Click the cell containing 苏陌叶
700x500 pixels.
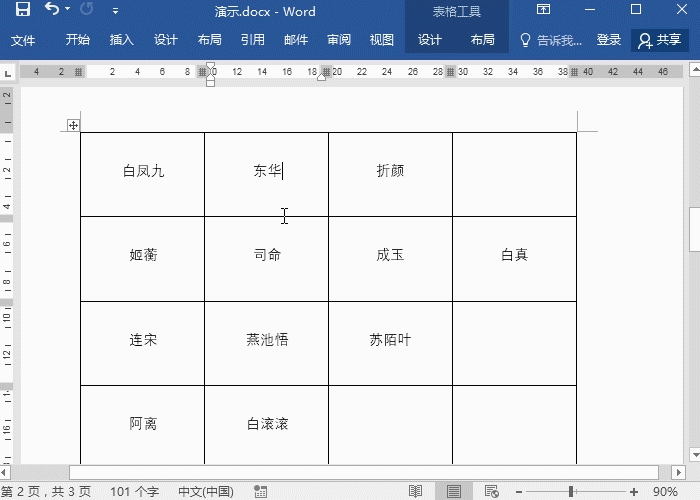391,343
